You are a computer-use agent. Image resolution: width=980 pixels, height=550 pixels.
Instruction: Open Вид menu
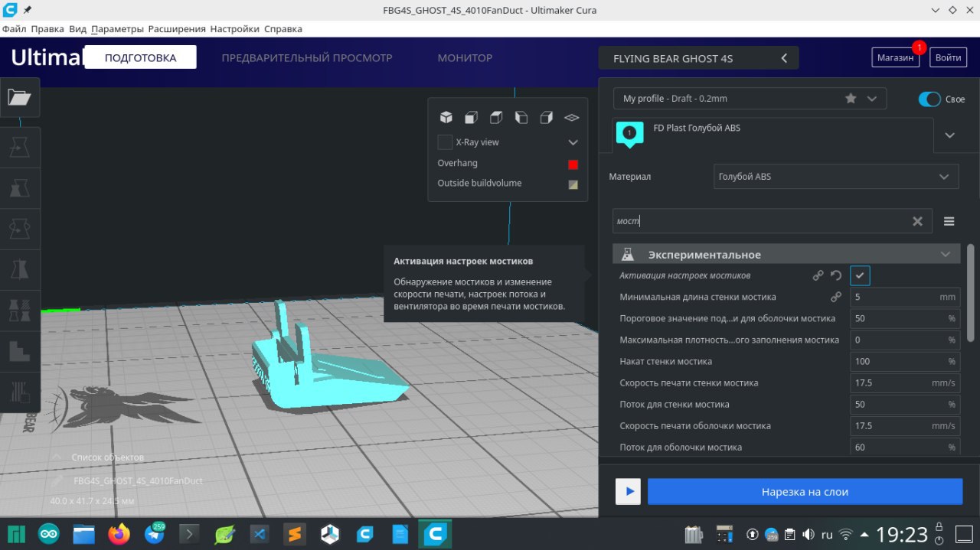(x=77, y=29)
